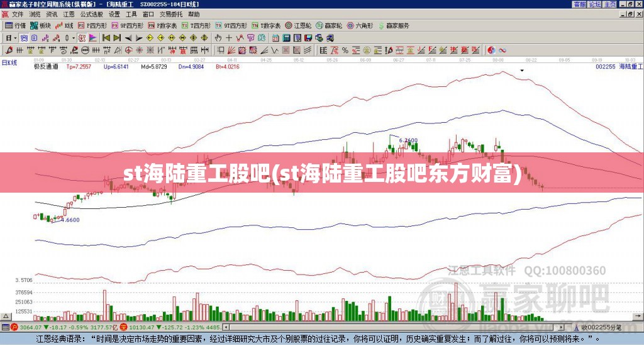Select the crosshair cursor tool
This screenshot has width=644, height=345.
tap(229, 38)
